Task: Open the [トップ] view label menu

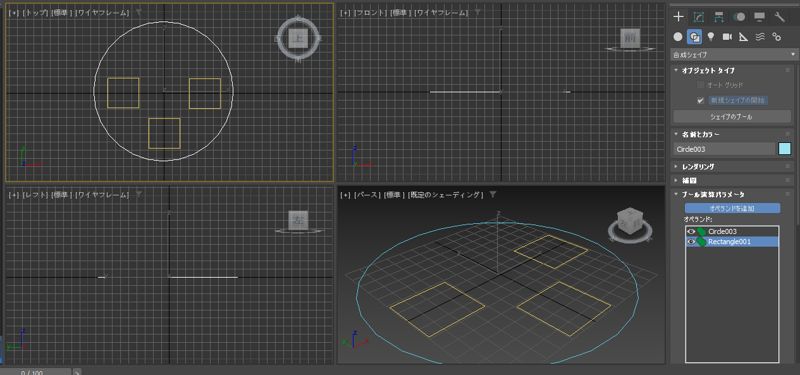Action: pyautogui.click(x=35, y=12)
